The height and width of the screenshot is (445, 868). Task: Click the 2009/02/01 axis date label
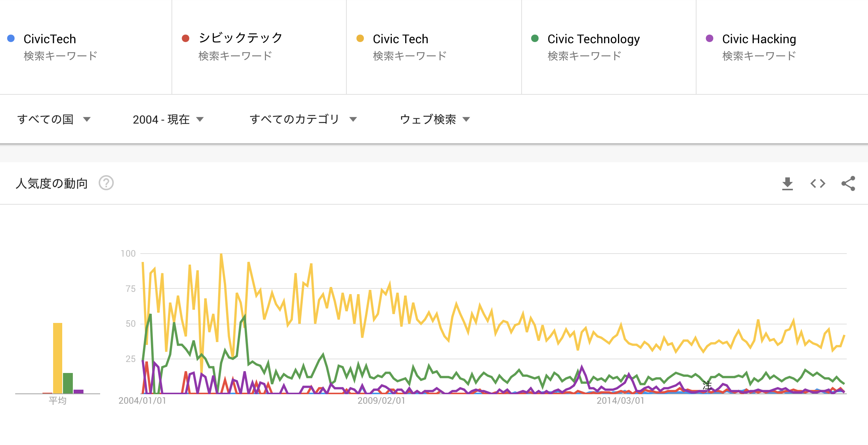(381, 401)
